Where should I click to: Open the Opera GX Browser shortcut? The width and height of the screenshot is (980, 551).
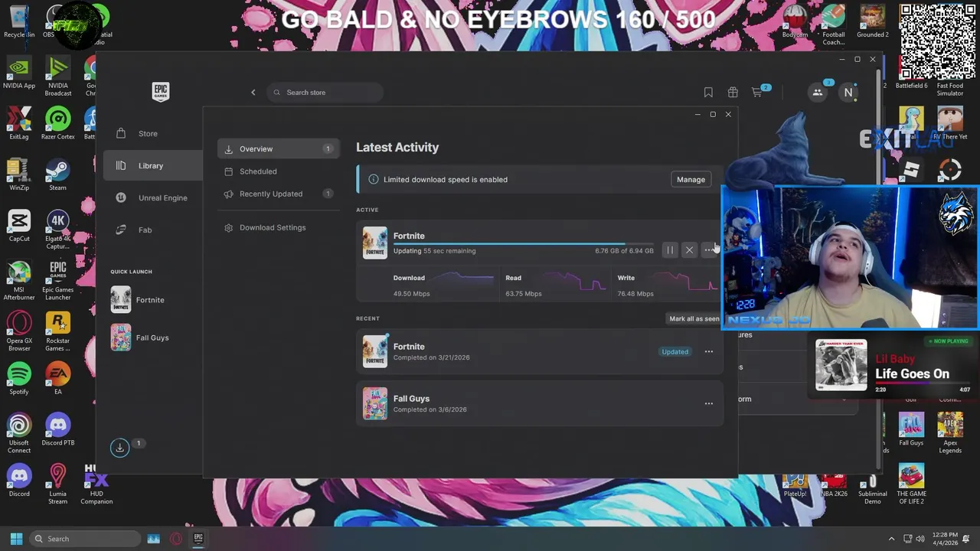19,331
